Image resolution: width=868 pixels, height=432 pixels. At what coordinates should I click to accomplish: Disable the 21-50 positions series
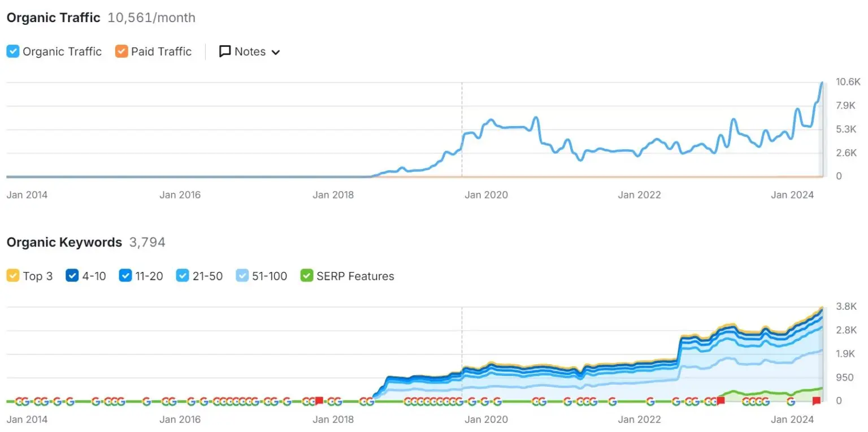pos(183,276)
